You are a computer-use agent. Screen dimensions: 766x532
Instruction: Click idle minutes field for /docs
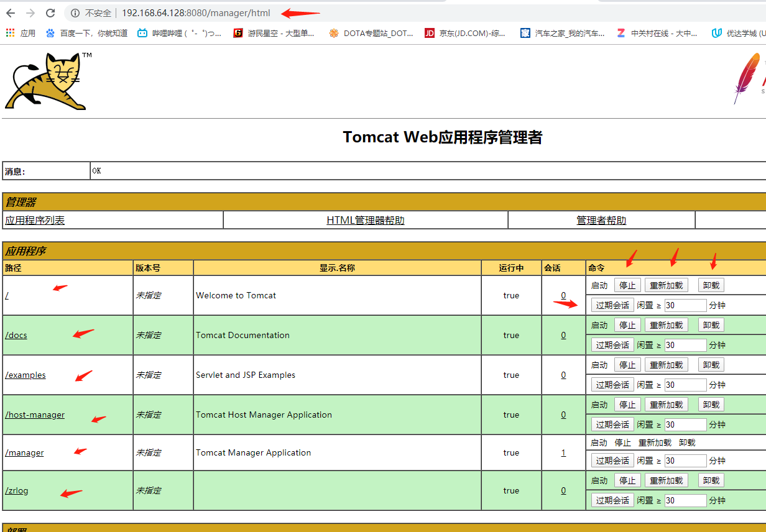tap(686, 345)
